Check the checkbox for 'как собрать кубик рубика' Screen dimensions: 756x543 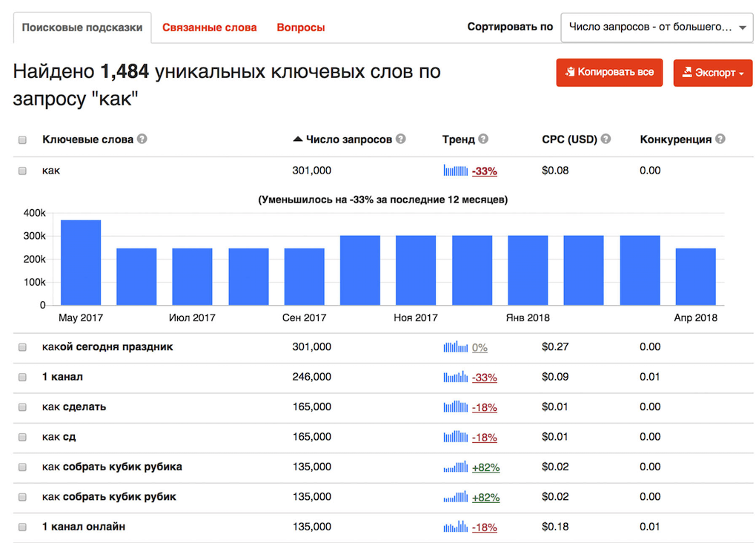(22, 467)
